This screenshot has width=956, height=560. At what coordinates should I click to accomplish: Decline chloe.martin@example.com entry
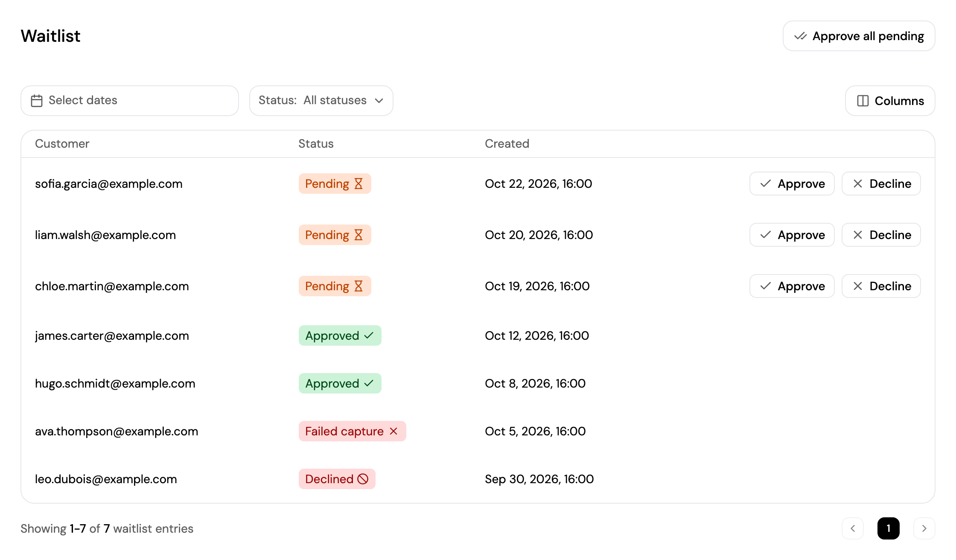point(881,286)
